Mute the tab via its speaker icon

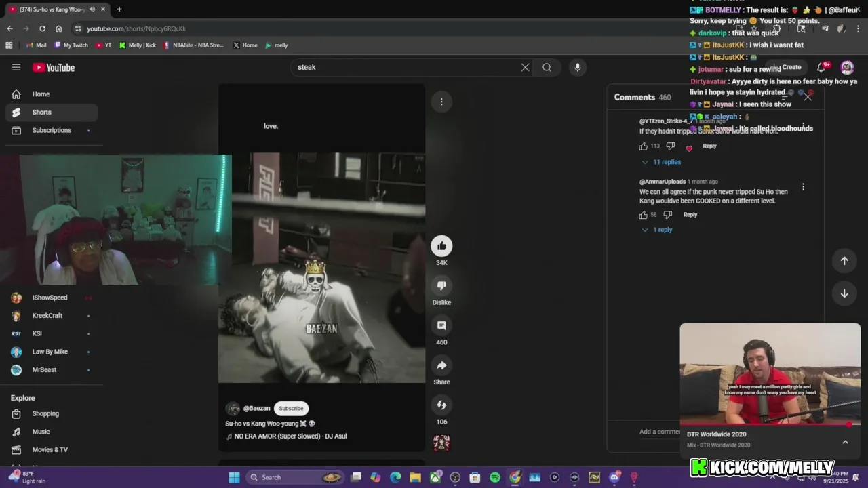coord(92,9)
